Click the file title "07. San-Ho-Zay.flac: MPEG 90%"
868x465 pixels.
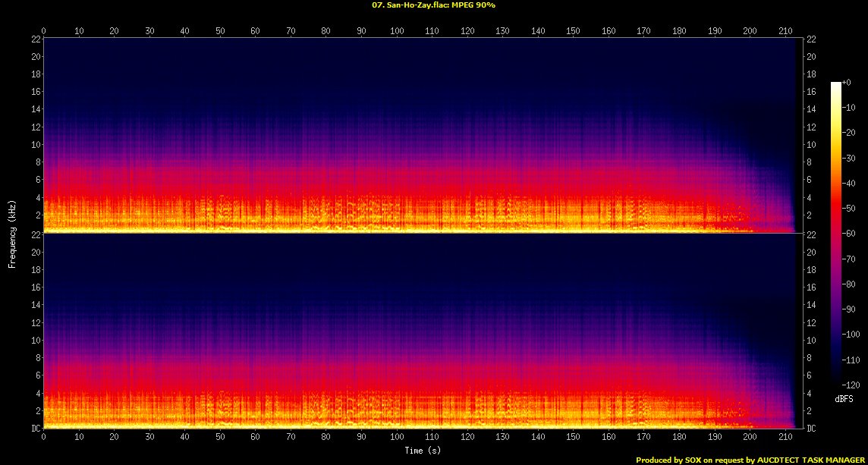pos(433,5)
